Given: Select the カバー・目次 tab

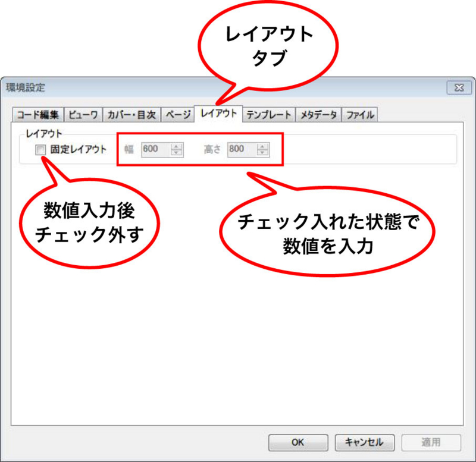Looking at the screenshot, I should (131, 115).
